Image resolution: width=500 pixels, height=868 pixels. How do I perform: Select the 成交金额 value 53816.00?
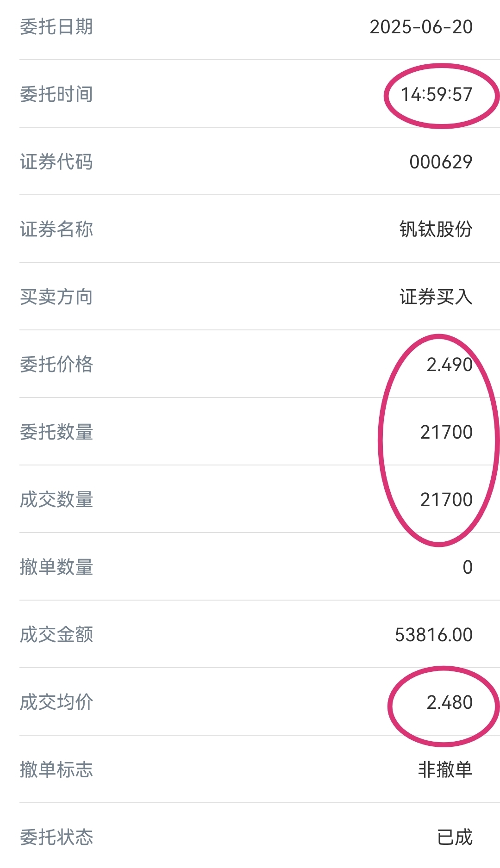pyautogui.click(x=434, y=635)
